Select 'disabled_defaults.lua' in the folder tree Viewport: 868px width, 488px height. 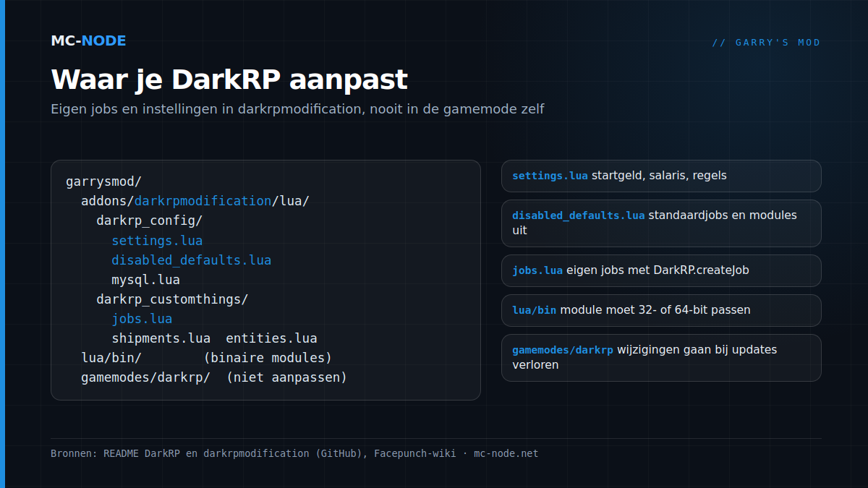[x=191, y=260]
